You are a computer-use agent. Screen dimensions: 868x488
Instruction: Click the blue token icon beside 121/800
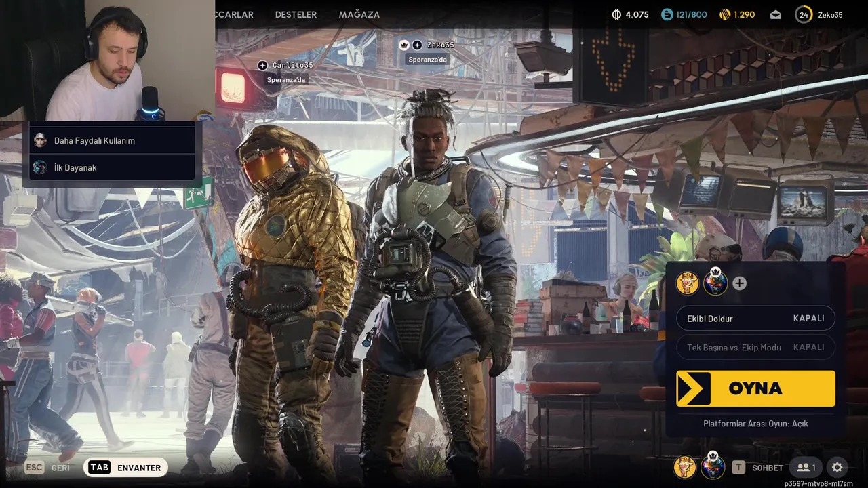tap(667, 14)
